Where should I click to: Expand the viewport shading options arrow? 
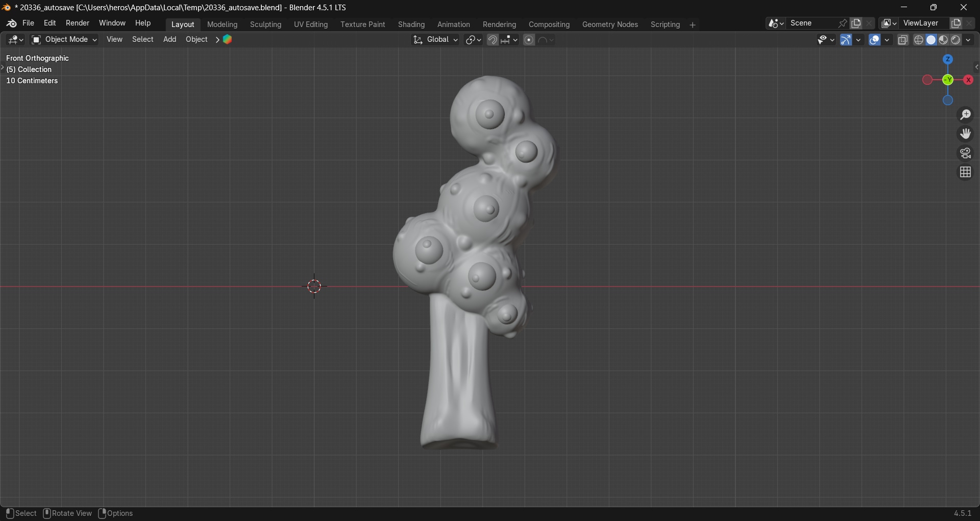[x=969, y=40]
